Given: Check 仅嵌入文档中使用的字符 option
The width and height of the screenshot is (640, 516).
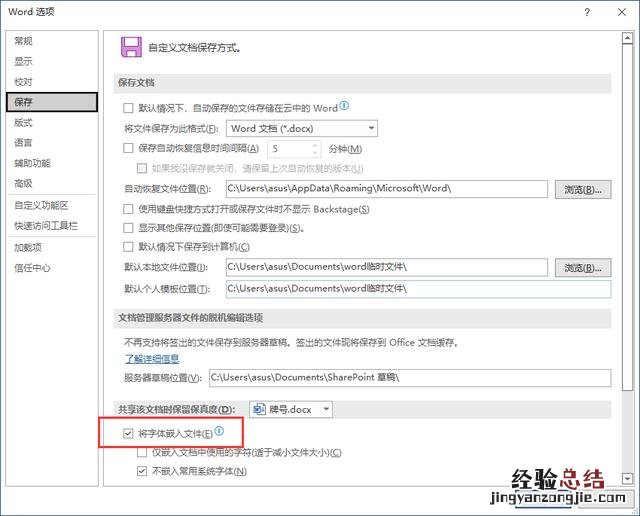Looking at the screenshot, I should tap(142, 452).
